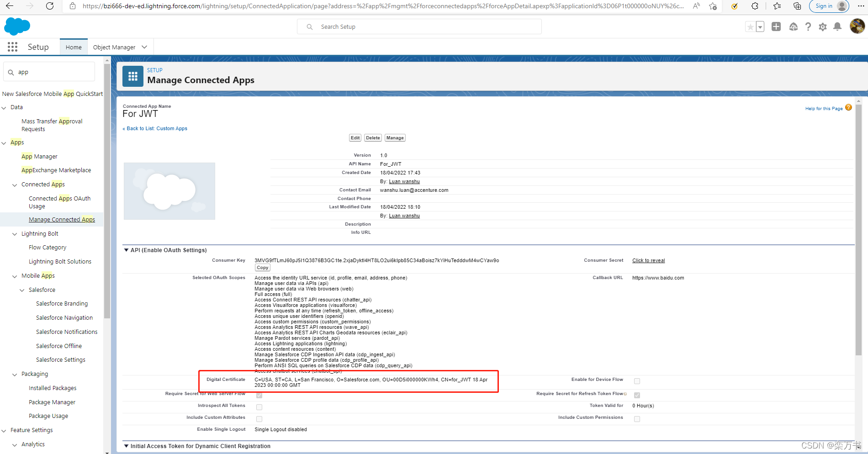The height and width of the screenshot is (454, 868).
Task: Switch to the Object Manager tab
Action: pos(114,47)
